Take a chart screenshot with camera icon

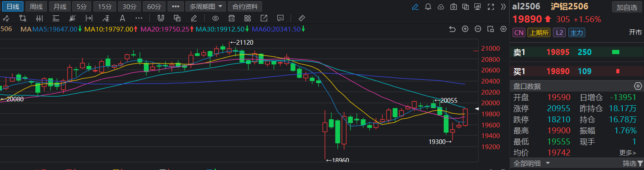pyautogui.click(x=453, y=7)
